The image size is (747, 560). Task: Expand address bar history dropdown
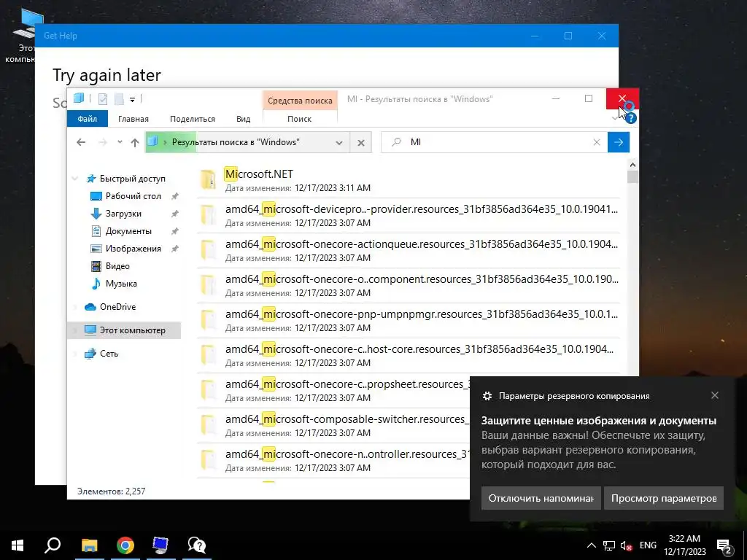(338, 142)
